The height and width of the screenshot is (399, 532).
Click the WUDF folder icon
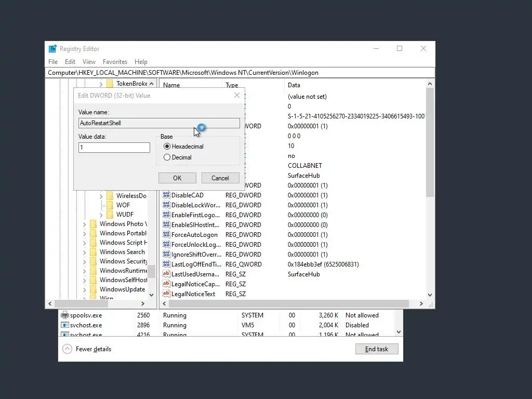(110, 215)
